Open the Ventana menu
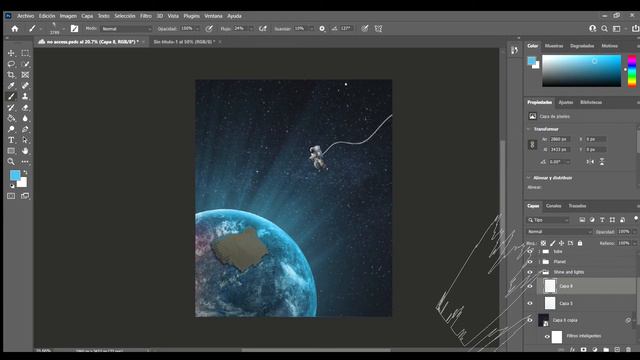 (x=213, y=16)
